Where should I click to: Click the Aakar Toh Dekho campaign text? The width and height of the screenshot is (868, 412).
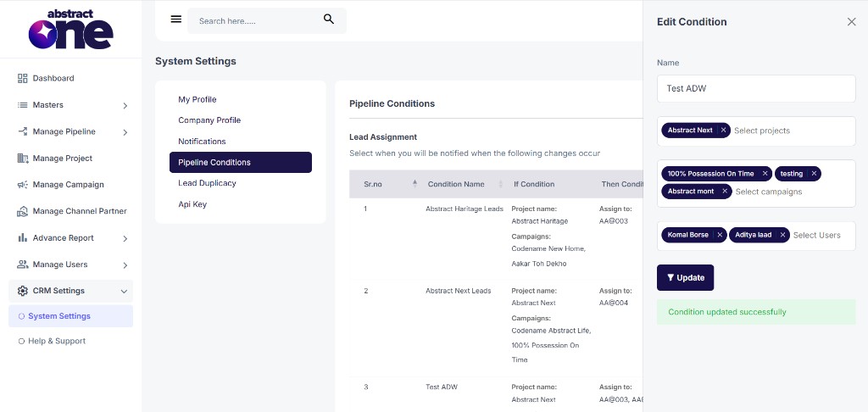538,264
